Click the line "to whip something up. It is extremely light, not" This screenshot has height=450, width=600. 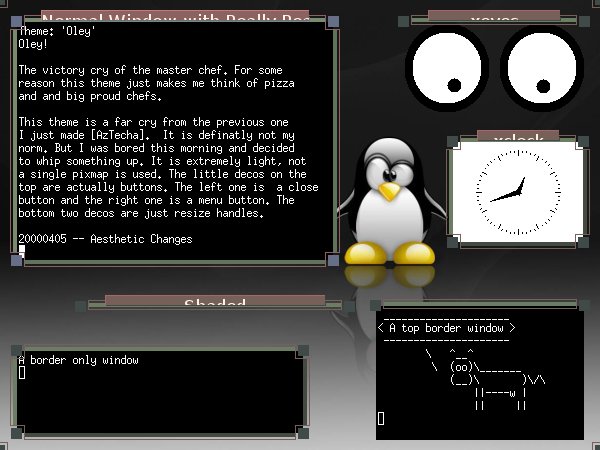point(162,161)
